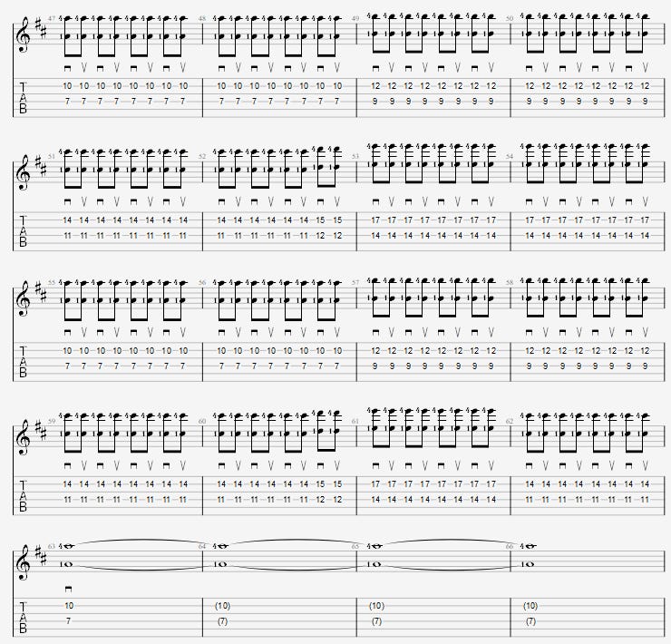Screen dimensions: 671x644
Task: Click the measure number 47 label
Action: (x=52, y=19)
